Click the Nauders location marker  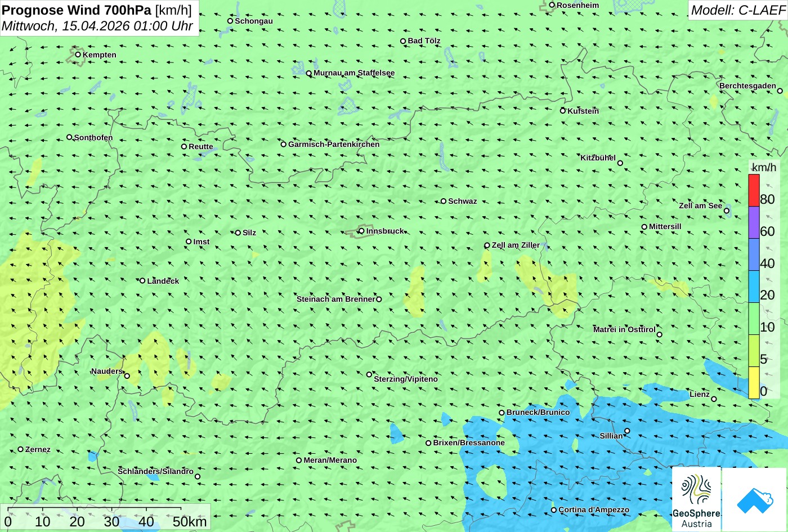tap(127, 376)
